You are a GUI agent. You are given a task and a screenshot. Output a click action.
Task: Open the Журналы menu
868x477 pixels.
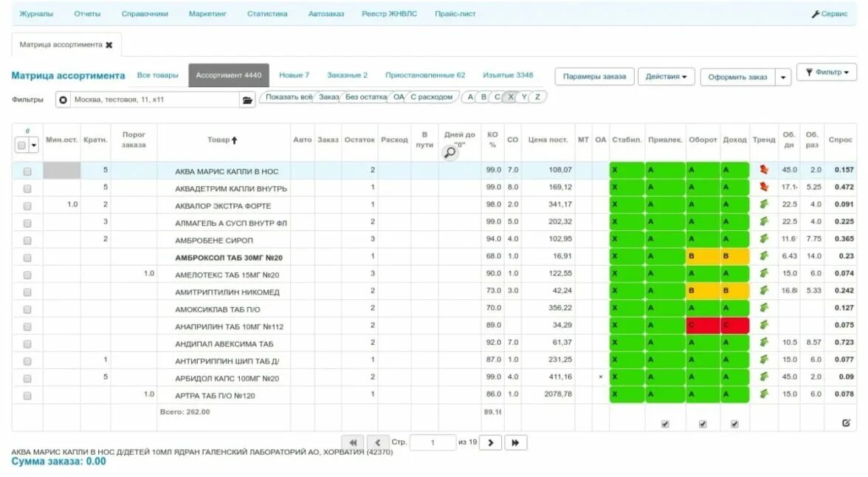click(x=36, y=14)
